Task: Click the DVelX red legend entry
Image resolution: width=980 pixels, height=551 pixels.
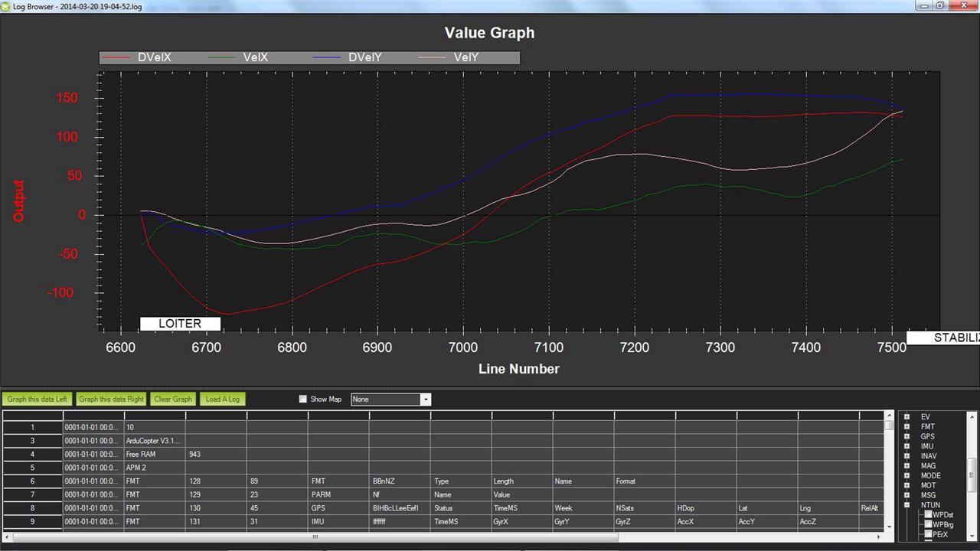Action: point(138,57)
